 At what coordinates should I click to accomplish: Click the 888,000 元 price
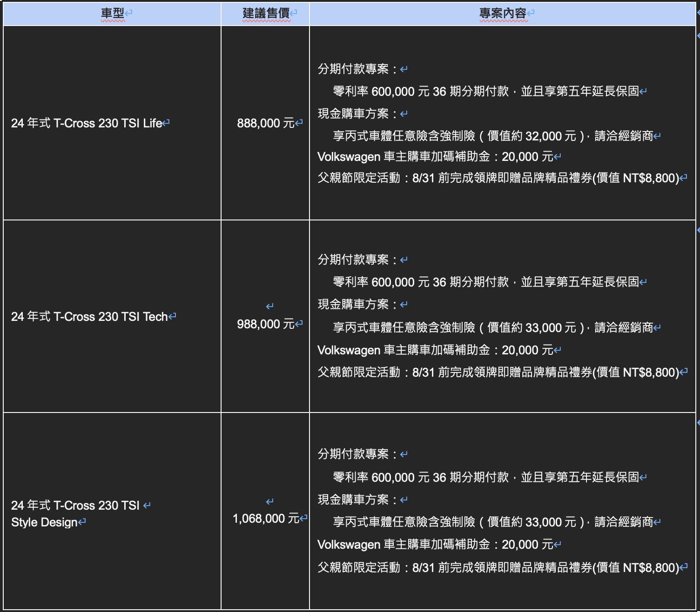coord(266,123)
